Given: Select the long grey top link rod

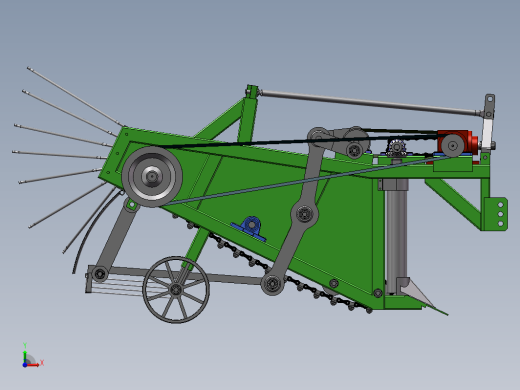Looking at the screenshot, I should [x=370, y=102].
